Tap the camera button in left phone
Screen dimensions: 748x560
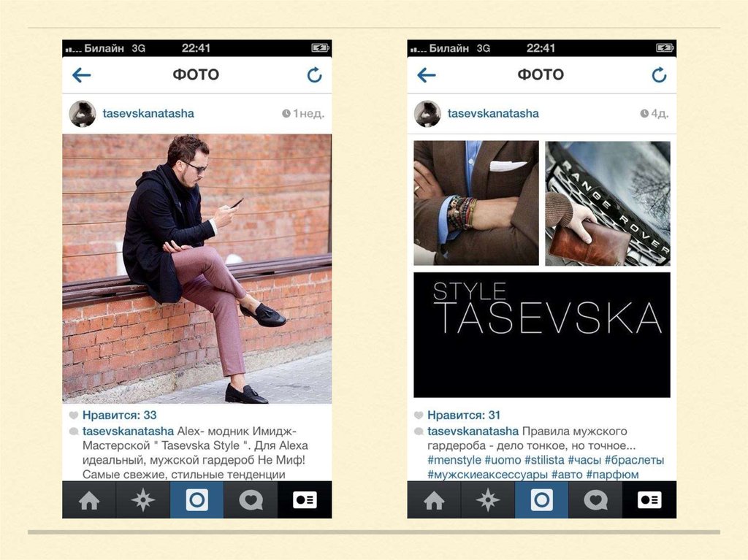point(196,500)
